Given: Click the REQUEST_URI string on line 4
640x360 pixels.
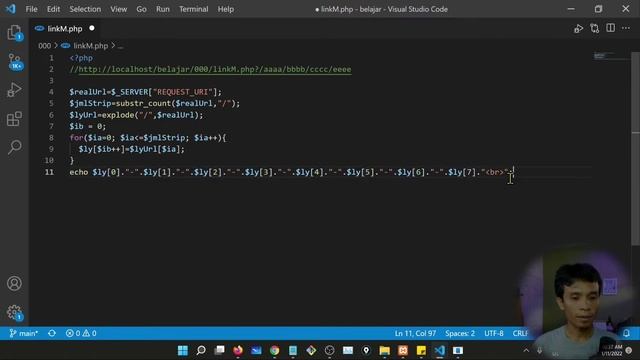Looking at the screenshot, I should coord(183,92).
